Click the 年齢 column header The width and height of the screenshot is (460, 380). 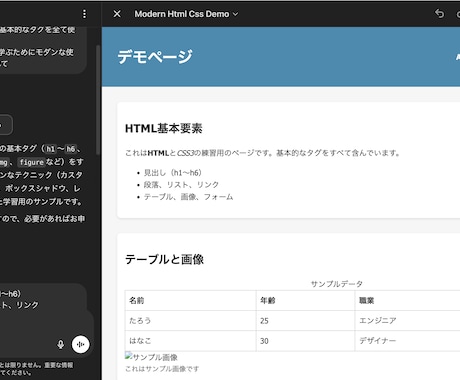(305, 300)
